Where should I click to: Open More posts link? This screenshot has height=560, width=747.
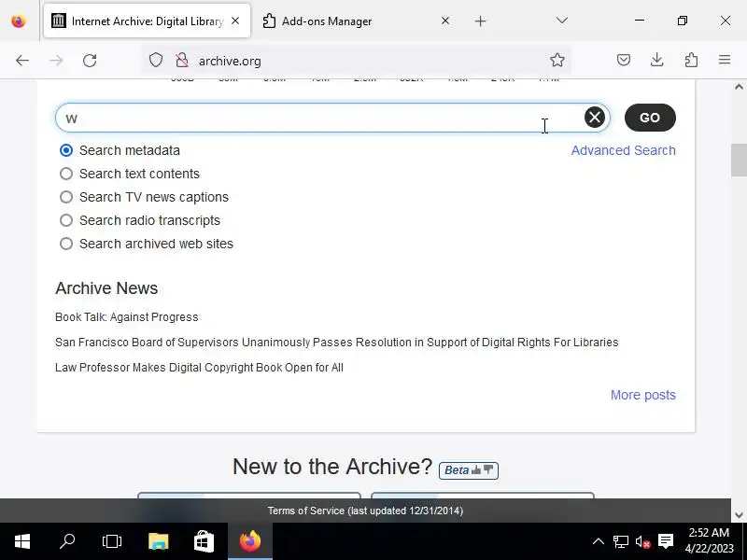tap(642, 395)
